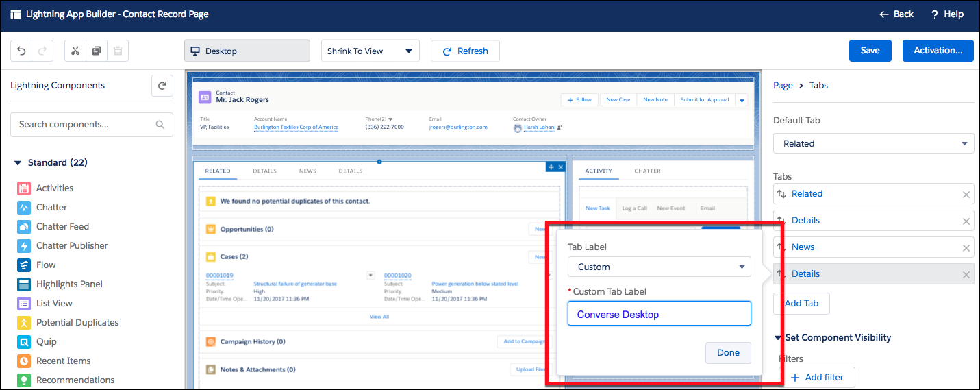Click the Copy icon in toolbar
Image resolution: width=980 pixels, height=390 pixels.
pos(97,51)
